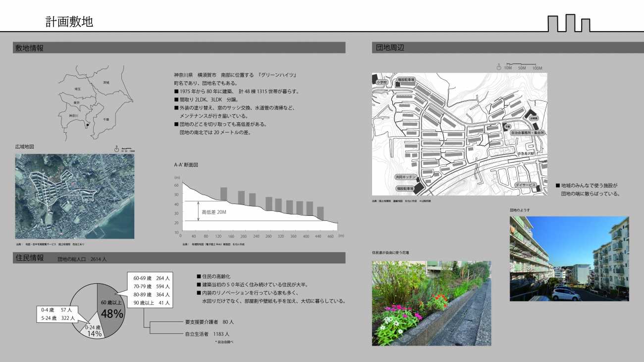This screenshot has height=362, width=644.
Task: Click the 小学校 label on the map
Action: (380, 82)
